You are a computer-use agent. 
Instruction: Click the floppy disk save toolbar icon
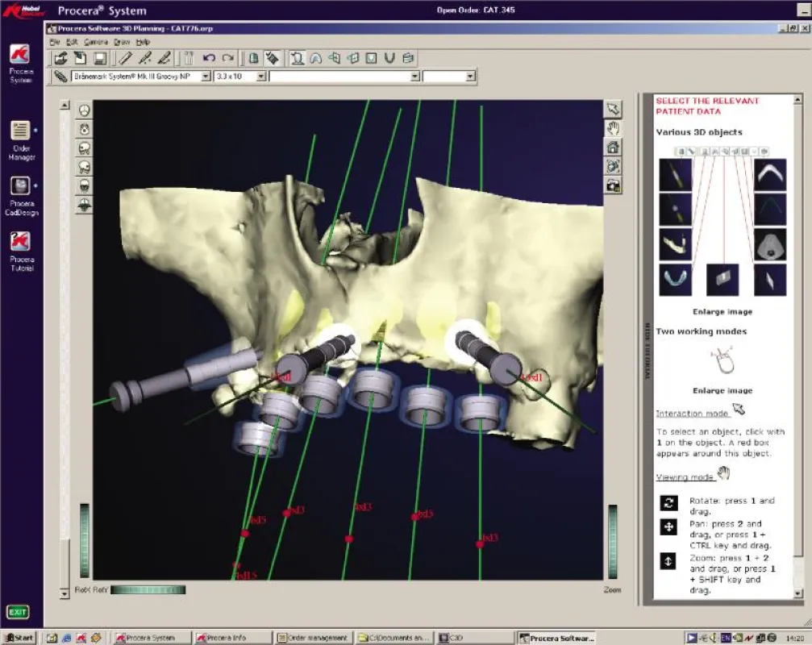click(100, 58)
